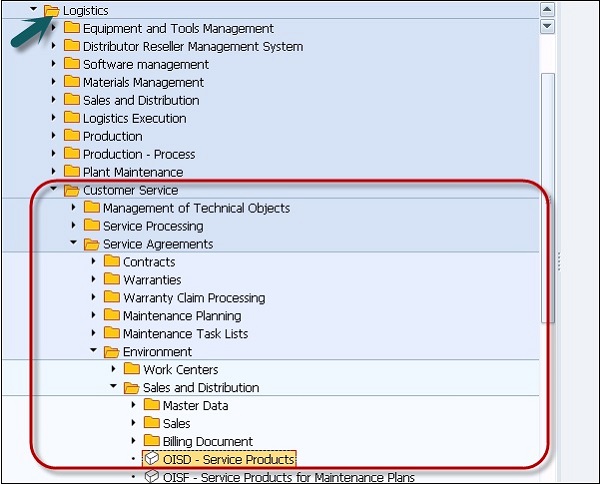Screen dimensions: 600x484
Task: Click the Materials Management folder icon
Action: coord(72,82)
